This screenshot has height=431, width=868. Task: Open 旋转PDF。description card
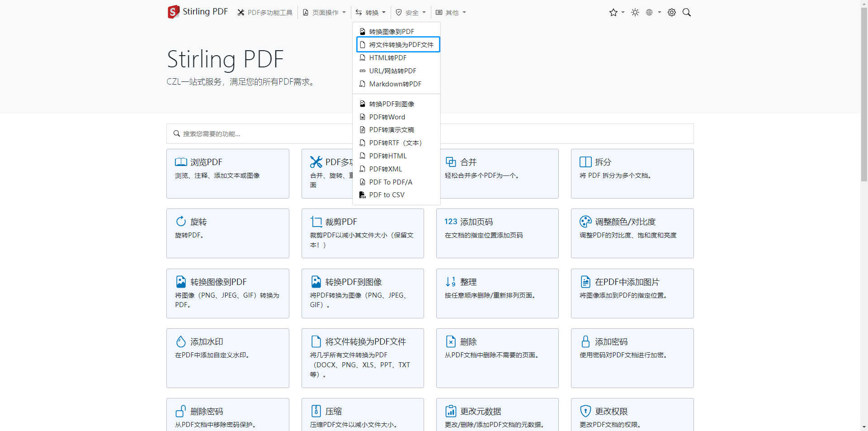[x=189, y=236]
